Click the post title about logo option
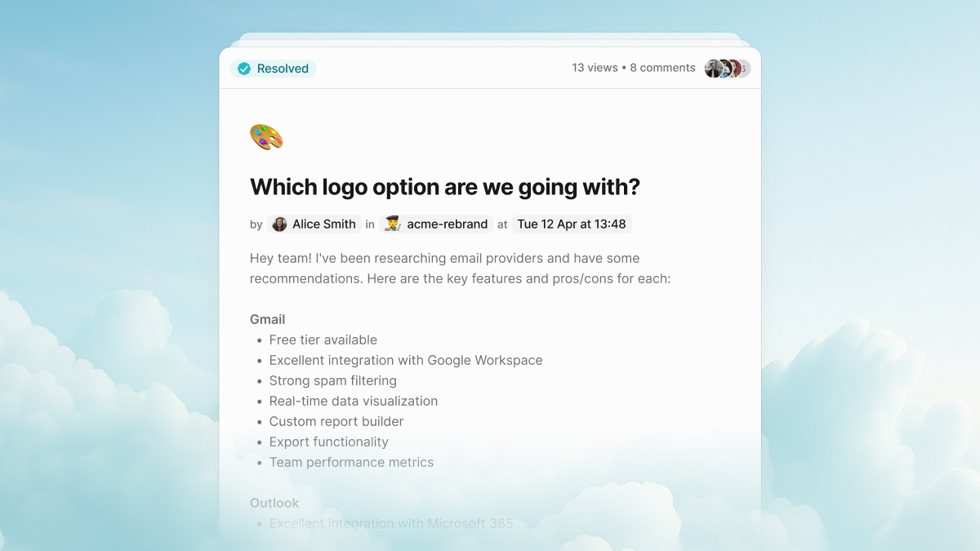The width and height of the screenshot is (980, 551). click(445, 187)
